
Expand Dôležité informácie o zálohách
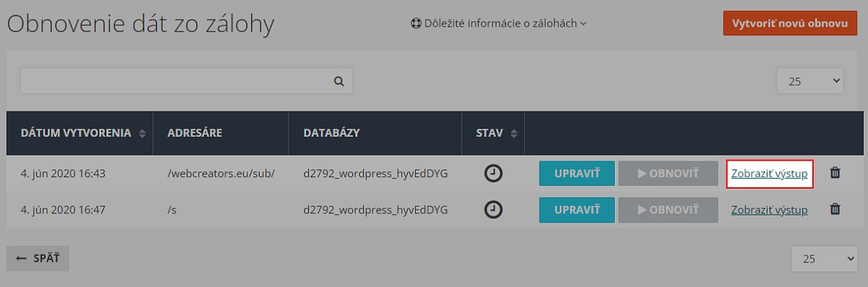(x=498, y=23)
